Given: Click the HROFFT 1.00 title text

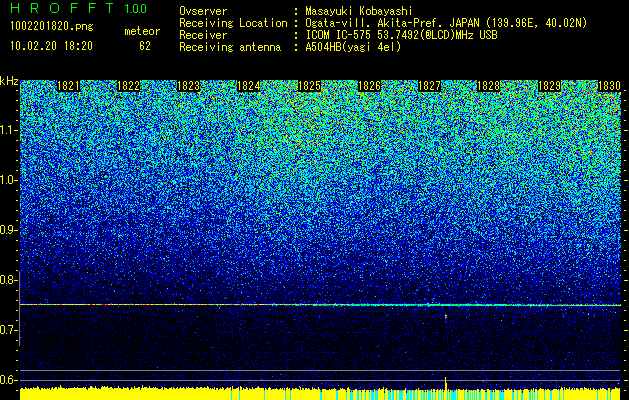Looking at the screenshot, I should [x=79, y=8].
